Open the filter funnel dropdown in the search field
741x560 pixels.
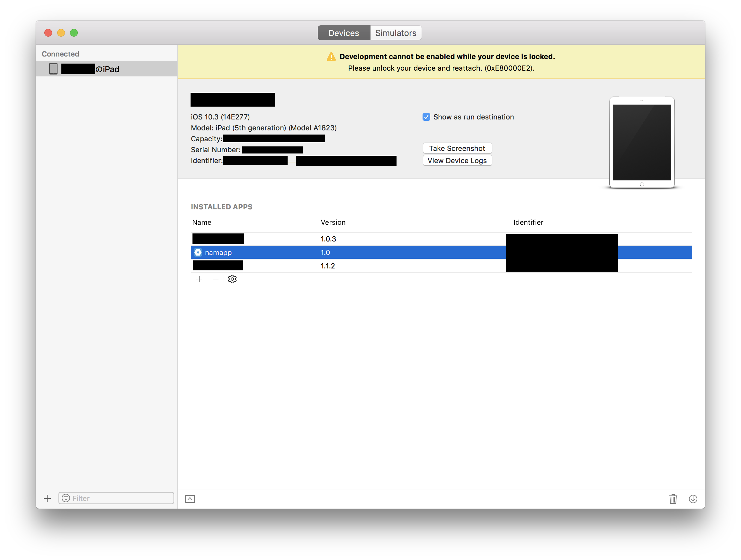(66, 498)
